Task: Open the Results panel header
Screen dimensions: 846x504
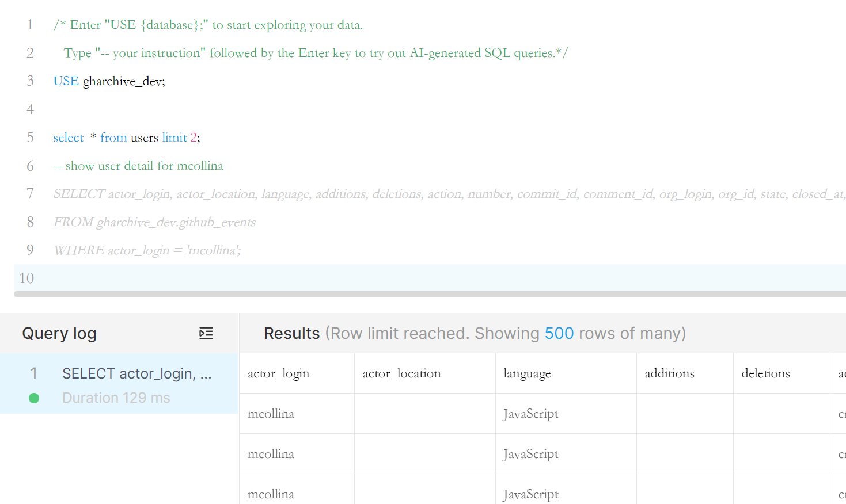Action: [291, 333]
